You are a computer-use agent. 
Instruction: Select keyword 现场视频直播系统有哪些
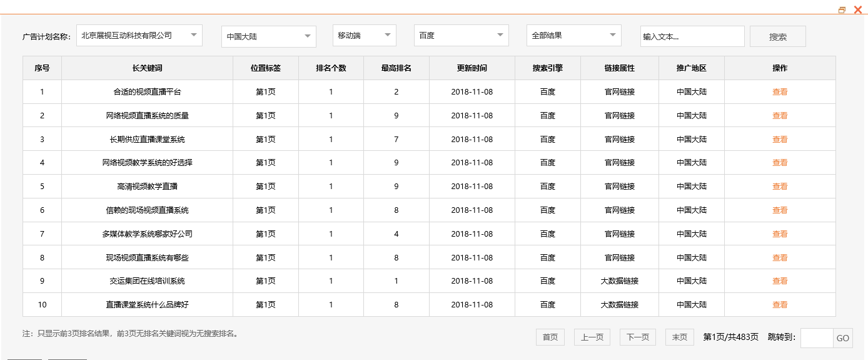click(x=147, y=258)
